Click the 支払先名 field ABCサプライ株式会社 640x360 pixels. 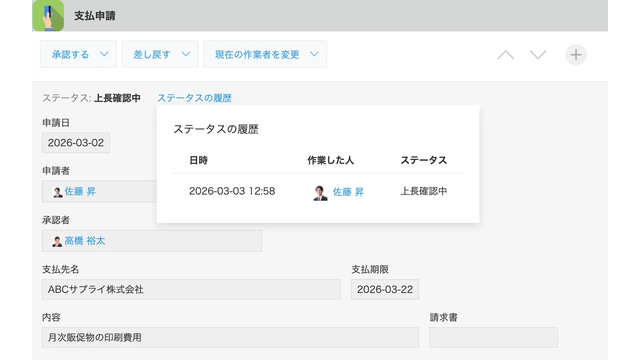191,290
